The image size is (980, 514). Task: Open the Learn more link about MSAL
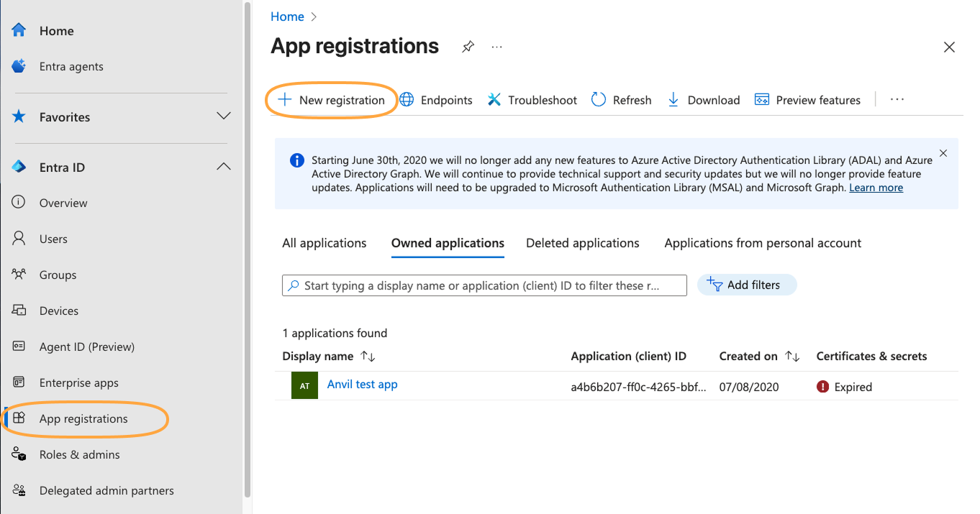(x=876, y=187)
